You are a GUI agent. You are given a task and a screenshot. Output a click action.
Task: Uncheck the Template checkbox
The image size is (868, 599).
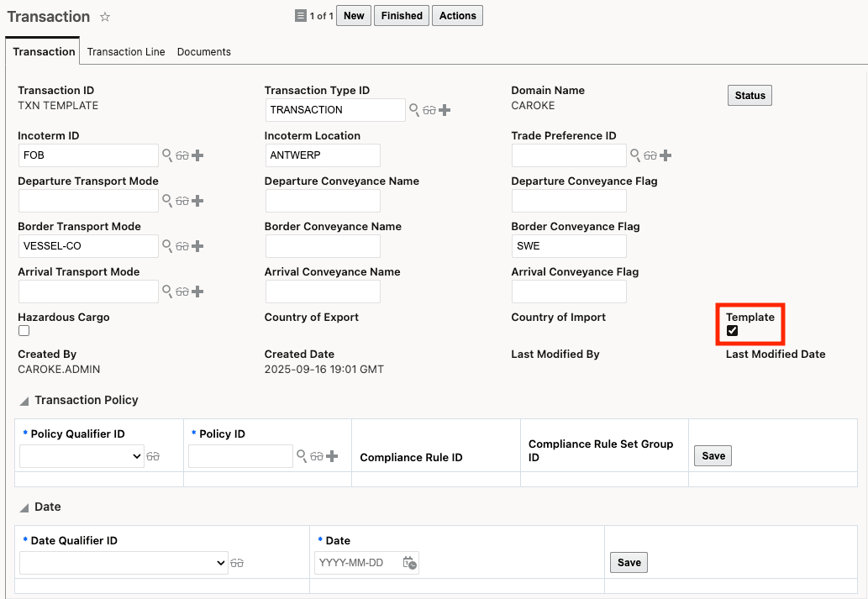[732, 330]
